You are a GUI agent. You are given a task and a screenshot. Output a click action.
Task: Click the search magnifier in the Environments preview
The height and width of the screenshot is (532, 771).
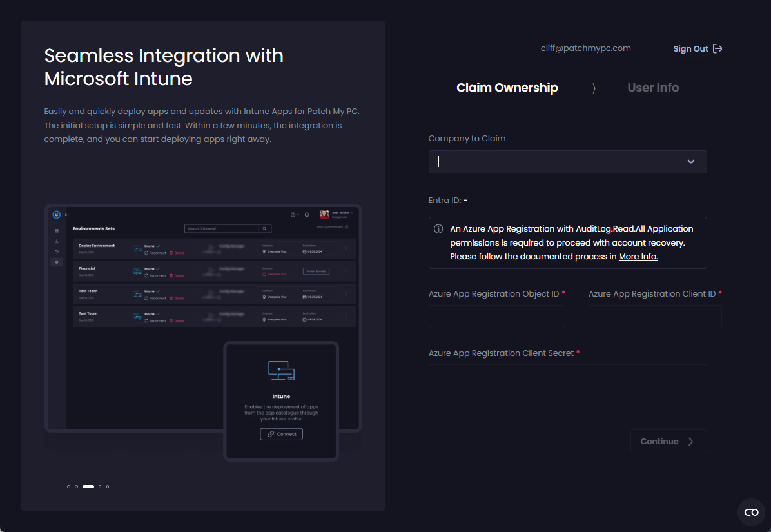click(x=265, y=228)
